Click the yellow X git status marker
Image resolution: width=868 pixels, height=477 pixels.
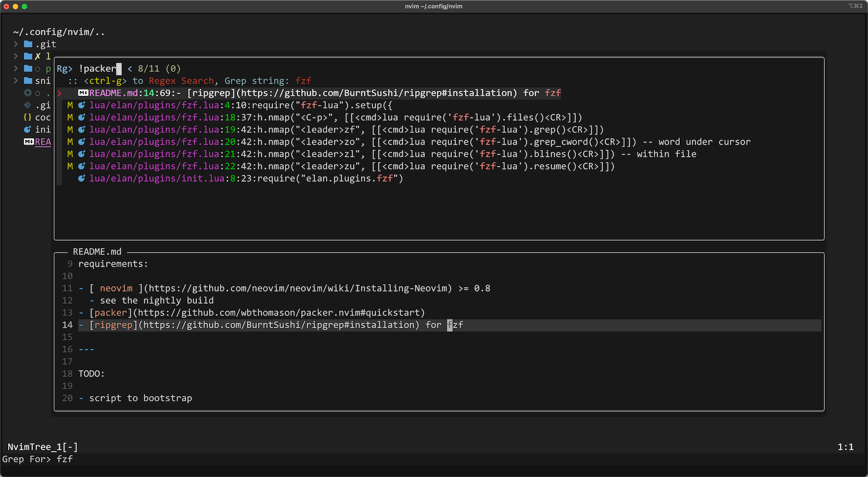click(38, 56)
